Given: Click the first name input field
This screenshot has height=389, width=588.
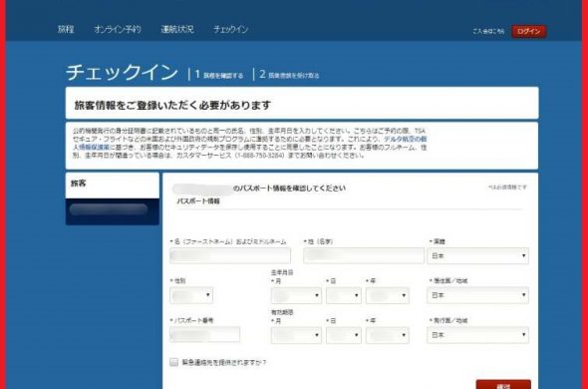Looking at the screenshot, I should [x=230, y=255].
